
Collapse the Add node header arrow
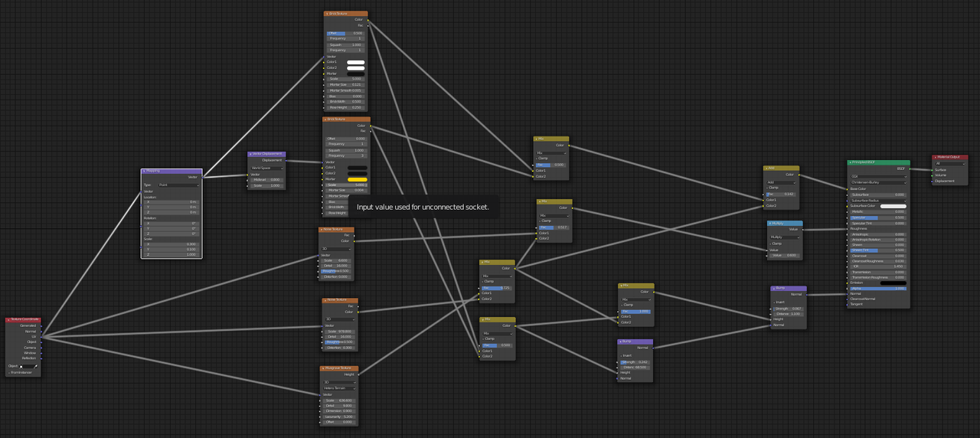coord(766,168)
